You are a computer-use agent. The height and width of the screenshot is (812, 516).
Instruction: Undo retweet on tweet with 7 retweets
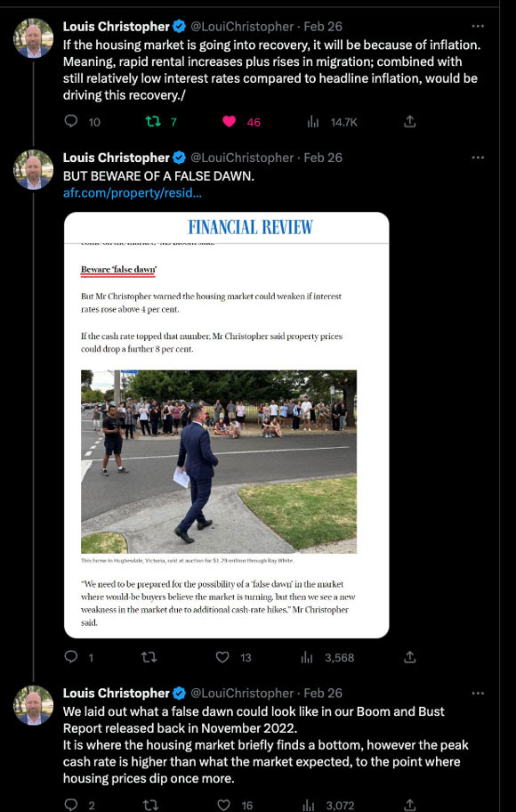tap(152, 122)
